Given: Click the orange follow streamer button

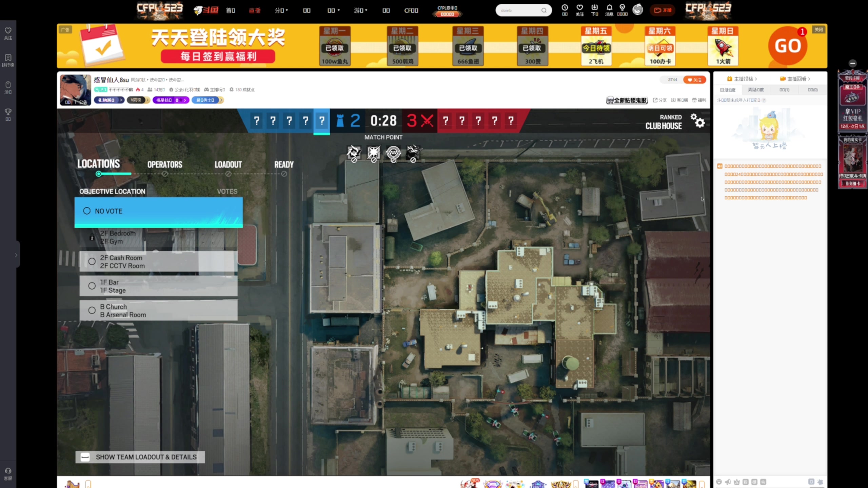Looking at the screenshot, I should coord(694,80).
